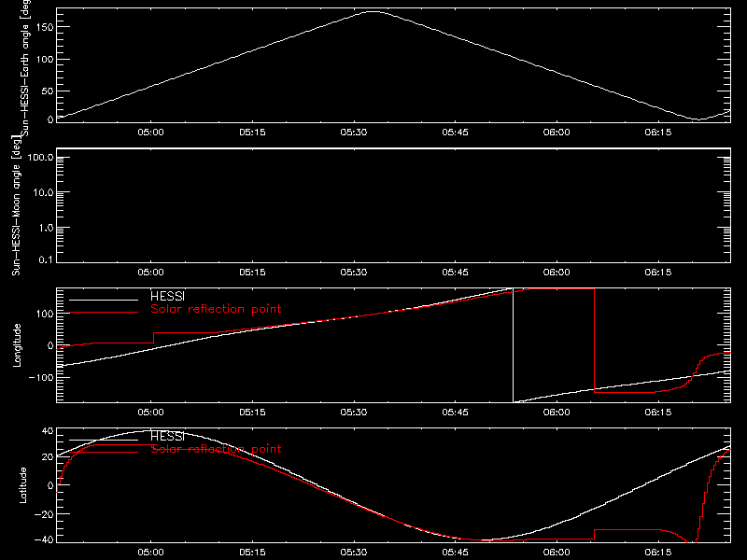
Task: Click the 06:00 time label under Earth angle plot
Action: click(x=557, y=133)
